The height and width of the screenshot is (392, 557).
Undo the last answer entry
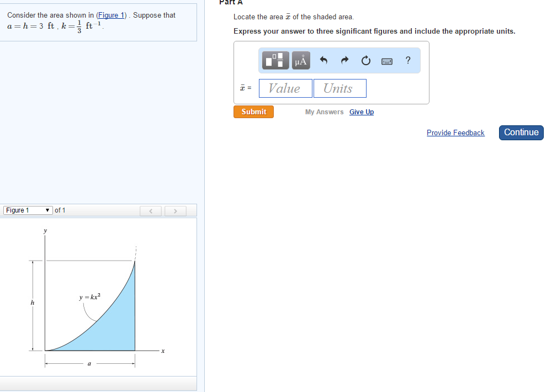coord(323,60)
